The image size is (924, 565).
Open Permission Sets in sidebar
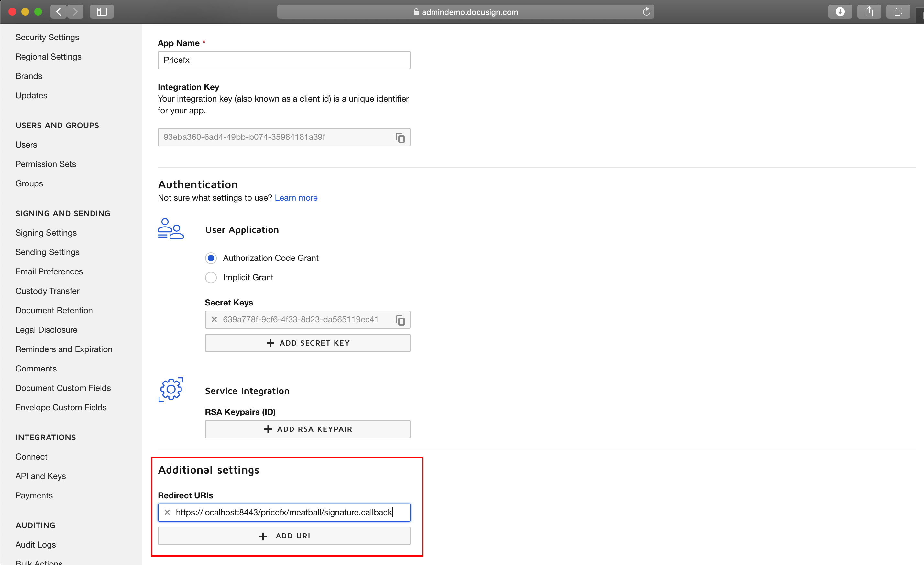coord(46,164)
